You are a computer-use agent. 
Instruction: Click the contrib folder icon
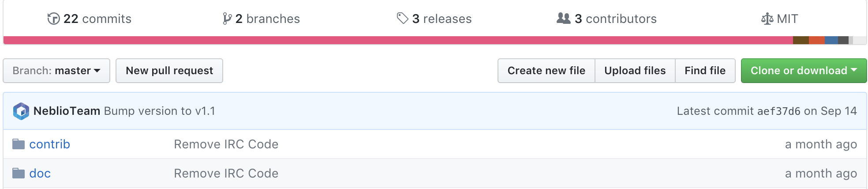[x=19, y=144]
